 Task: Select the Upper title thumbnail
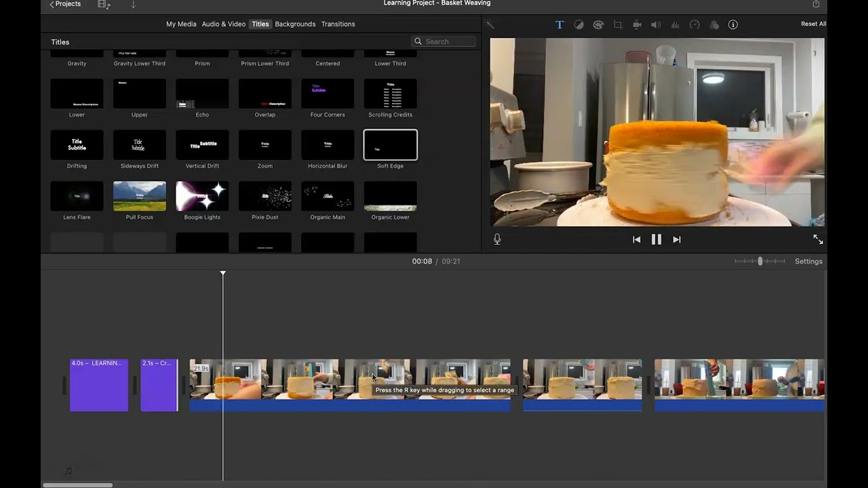point(140,94)
